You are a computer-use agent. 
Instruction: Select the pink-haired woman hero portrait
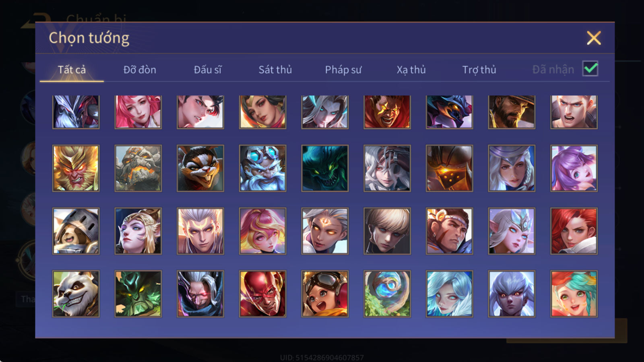tap(138, 112)
